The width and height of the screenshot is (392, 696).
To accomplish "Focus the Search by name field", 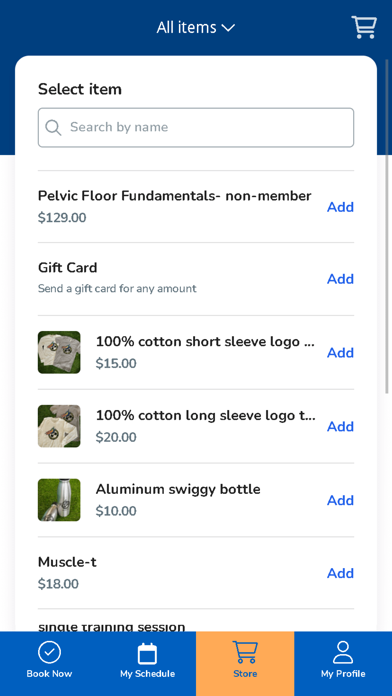I will 196,127.
